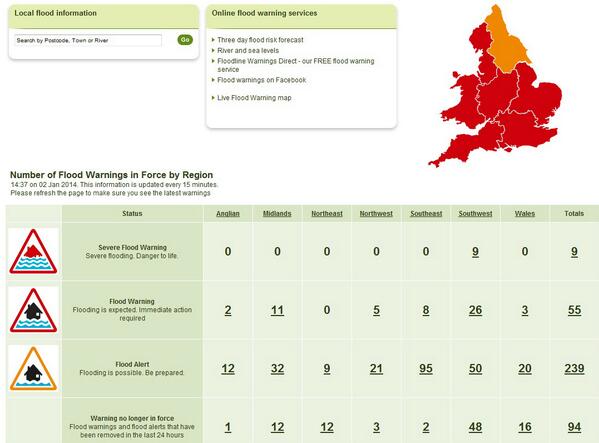
Task: Open Midlands flood warnings count 11
Action: [277, 310]
